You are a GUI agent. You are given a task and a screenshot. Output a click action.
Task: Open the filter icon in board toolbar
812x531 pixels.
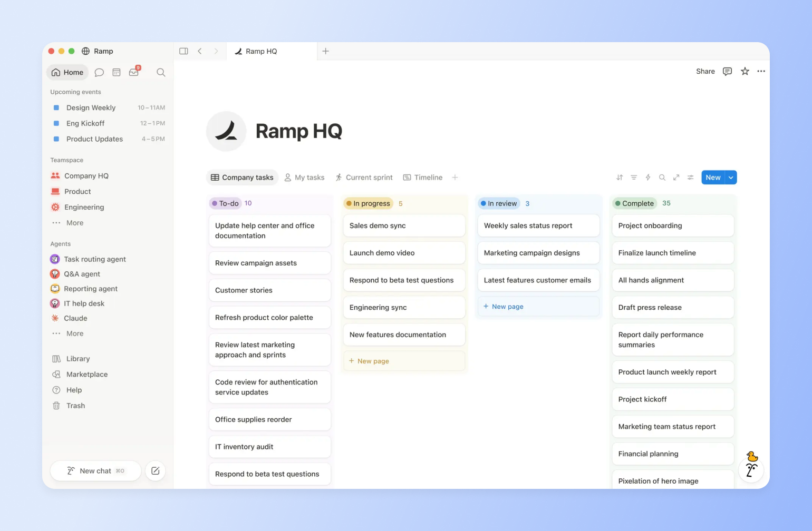coord(634,178)
